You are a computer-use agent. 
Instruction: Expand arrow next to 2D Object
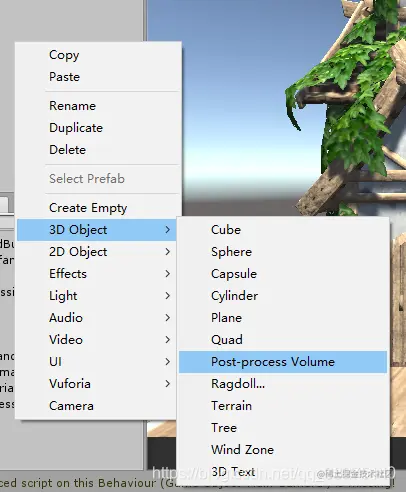tap(168, 252)
